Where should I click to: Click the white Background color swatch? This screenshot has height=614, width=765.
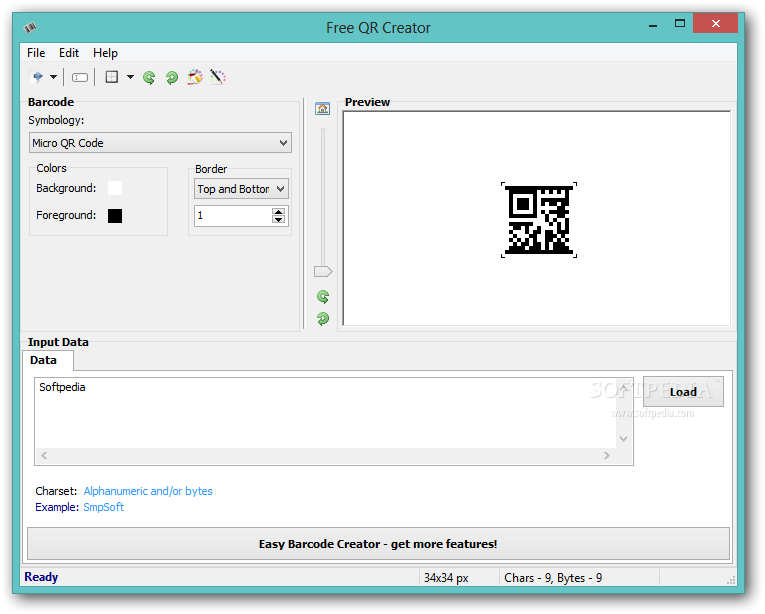[115, 188]
